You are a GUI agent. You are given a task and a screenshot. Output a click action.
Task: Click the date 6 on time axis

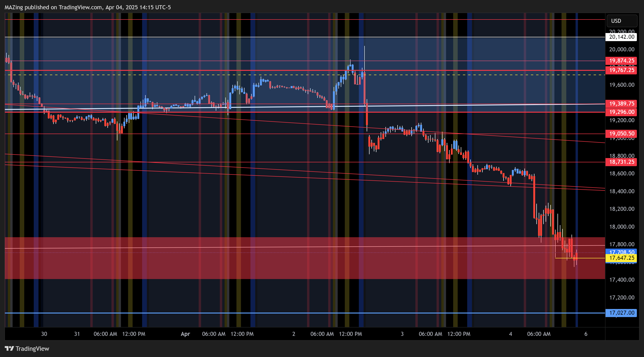[x=586, y=334]
